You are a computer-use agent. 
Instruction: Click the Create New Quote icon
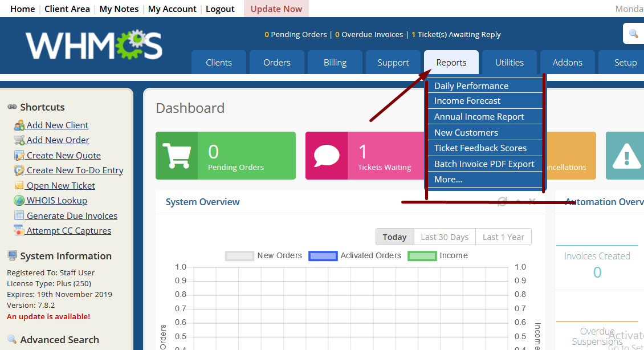click(19, 155)
